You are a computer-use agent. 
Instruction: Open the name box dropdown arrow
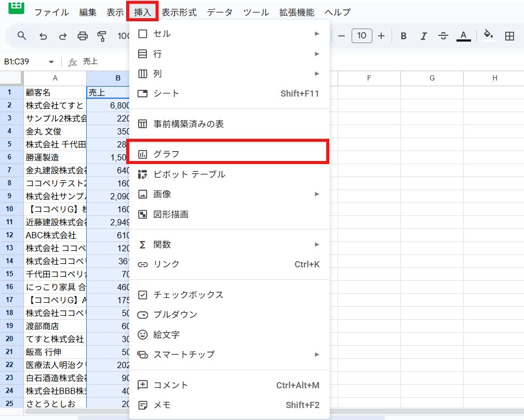[51, 62]
